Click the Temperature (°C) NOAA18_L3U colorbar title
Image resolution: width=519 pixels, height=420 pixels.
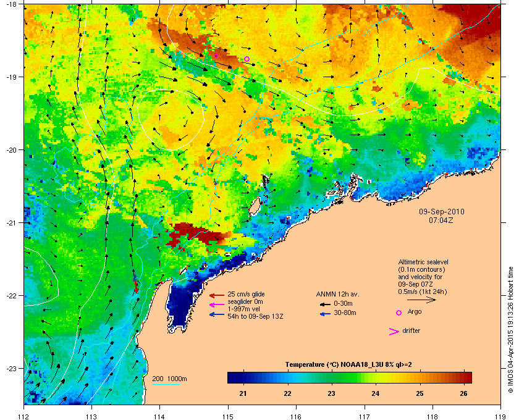(x=348, y=365)
